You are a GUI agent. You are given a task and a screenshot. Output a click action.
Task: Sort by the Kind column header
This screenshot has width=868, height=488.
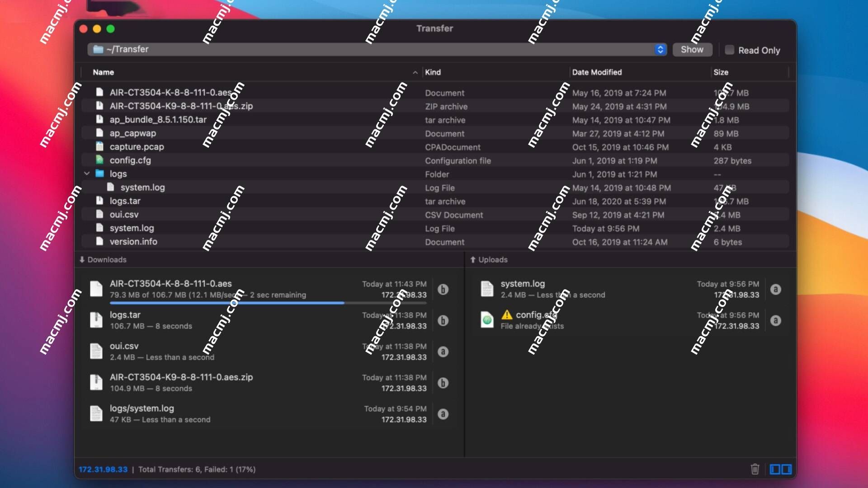(x=433, y=72)
